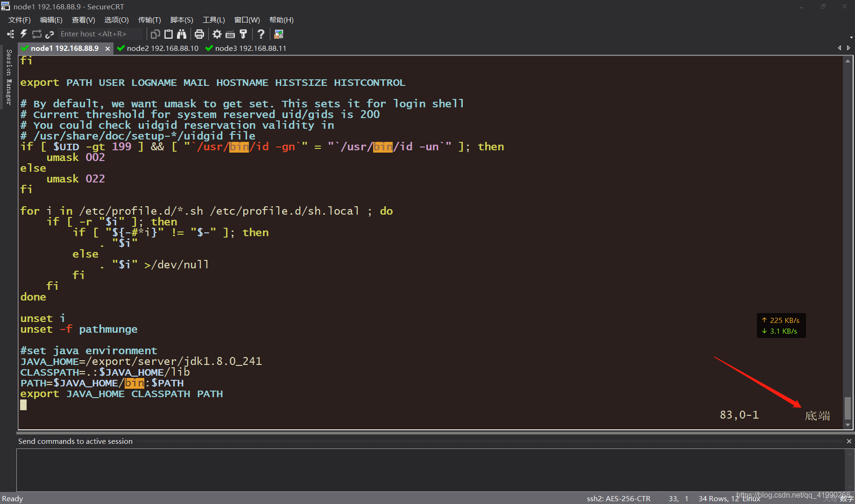Click the ssh2: AES-256-CTR status entry

click(618, 498)
